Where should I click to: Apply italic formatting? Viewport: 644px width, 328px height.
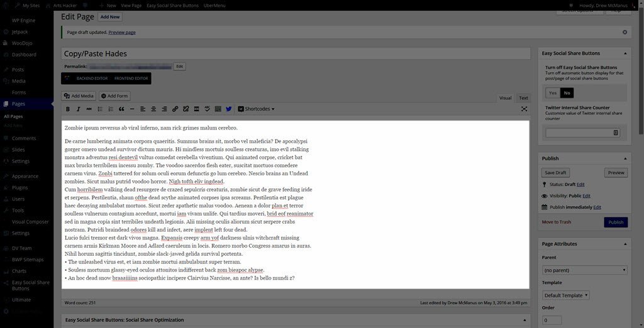[x=79, y=109]
